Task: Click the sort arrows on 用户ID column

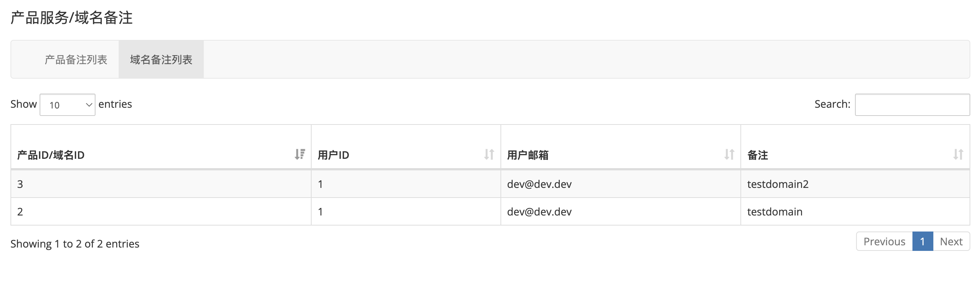Action: pos(490,155)
